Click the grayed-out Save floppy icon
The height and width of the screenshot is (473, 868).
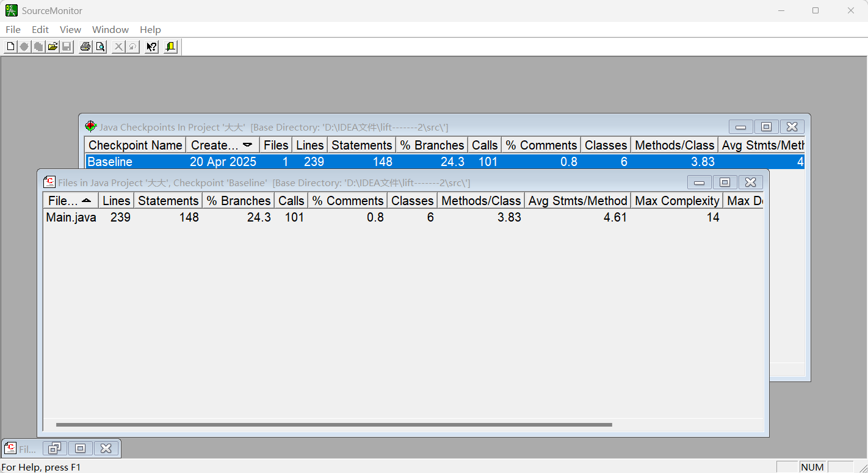(67, 47)
